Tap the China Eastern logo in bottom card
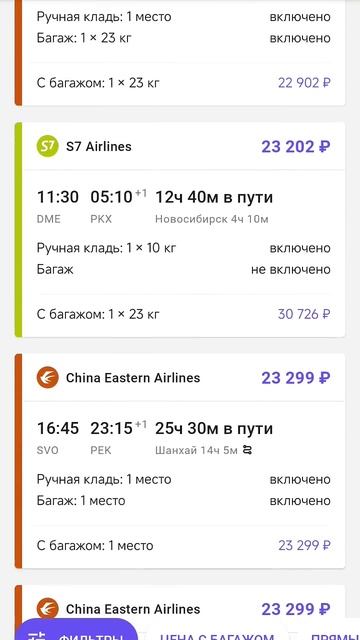The width and height of the screenshot is (360, 640). point(48,609)
